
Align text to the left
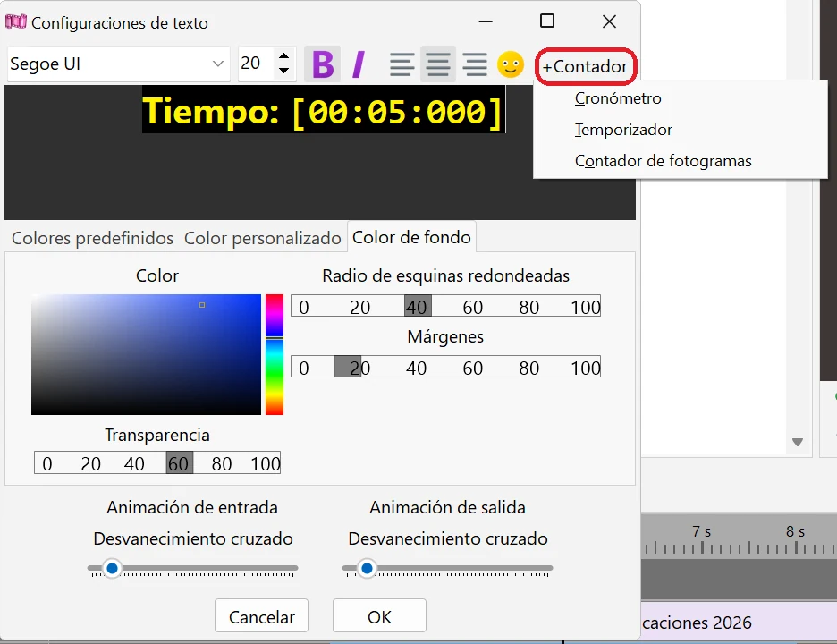point(402,64)
